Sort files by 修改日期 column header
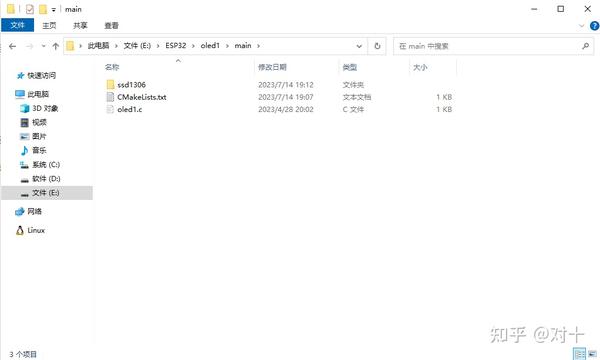 click(272, 67)
